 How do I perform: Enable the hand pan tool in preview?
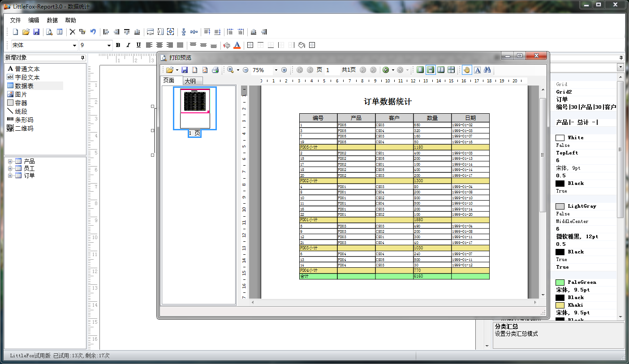point(466,70)
